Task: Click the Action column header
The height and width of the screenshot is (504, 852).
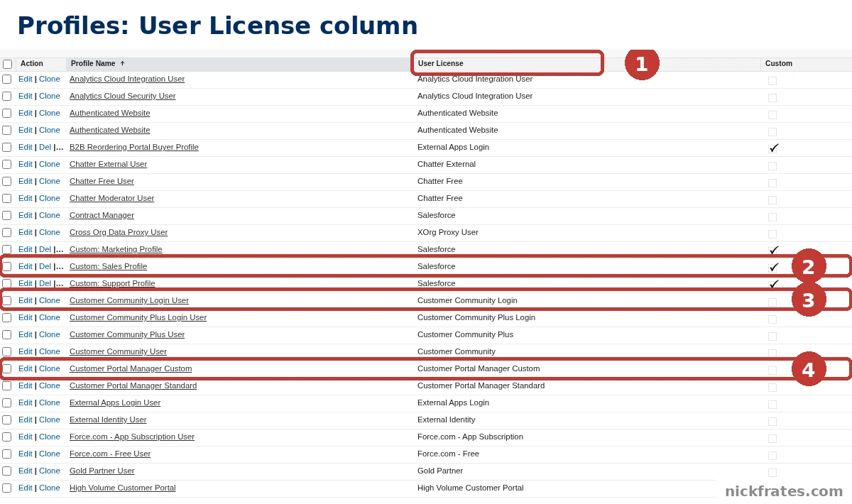Action: pos(32,64)
